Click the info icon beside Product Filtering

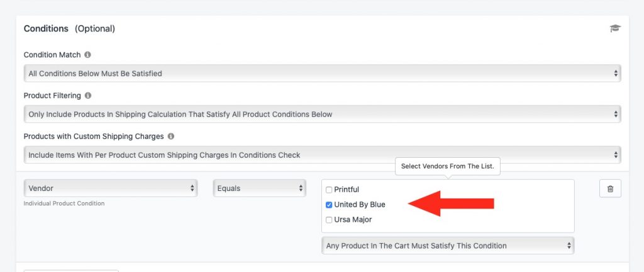[88, 95]
